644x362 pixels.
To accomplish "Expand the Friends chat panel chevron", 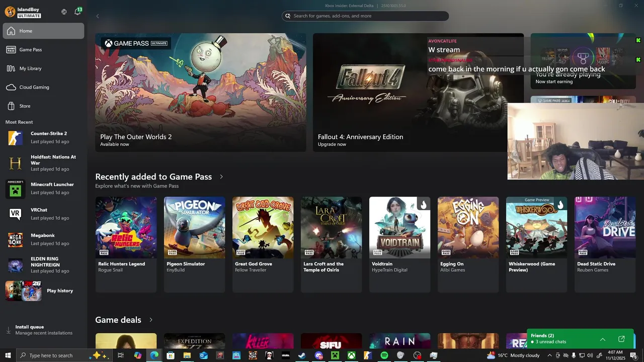I will (x=603, y=339).
